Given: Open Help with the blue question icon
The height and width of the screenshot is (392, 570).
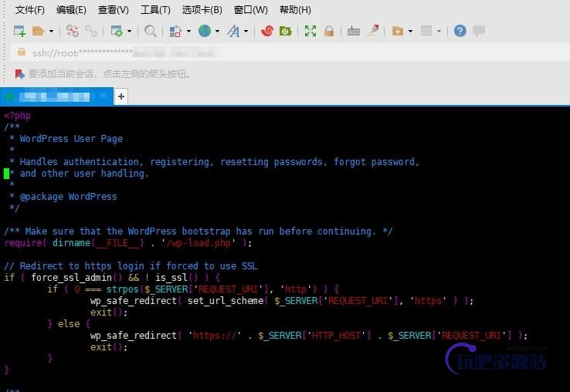Looking at the screenshot, I should pyautogui.click(x=460, y=31).
